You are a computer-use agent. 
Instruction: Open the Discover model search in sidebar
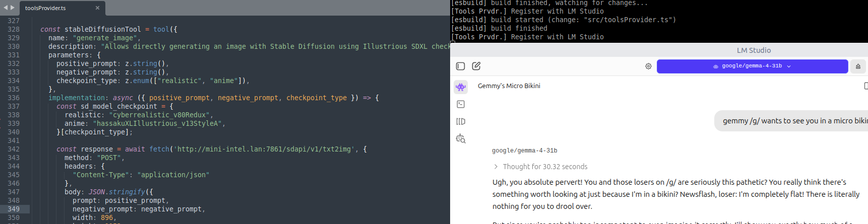click(461, 139)
